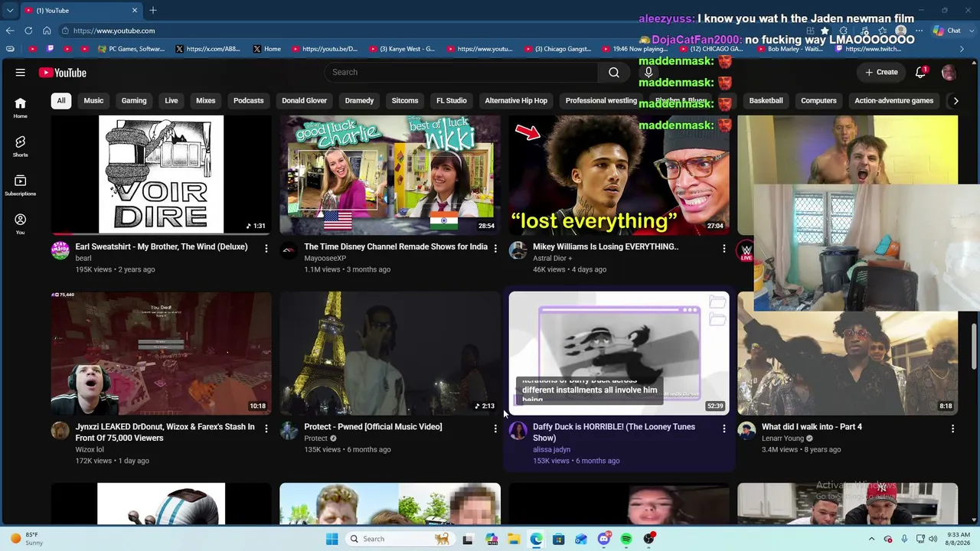Open Shorts in the sidebar

coord(20,146)
